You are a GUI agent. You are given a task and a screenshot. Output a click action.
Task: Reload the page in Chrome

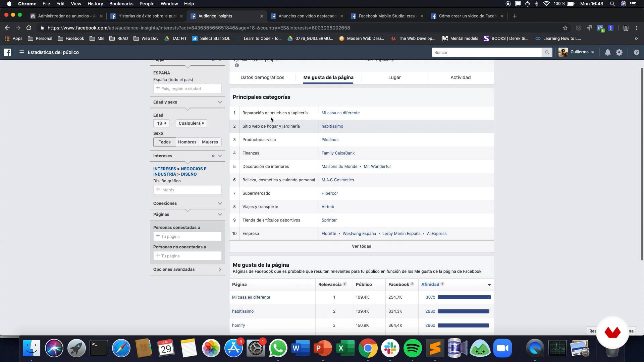[29, 28]
